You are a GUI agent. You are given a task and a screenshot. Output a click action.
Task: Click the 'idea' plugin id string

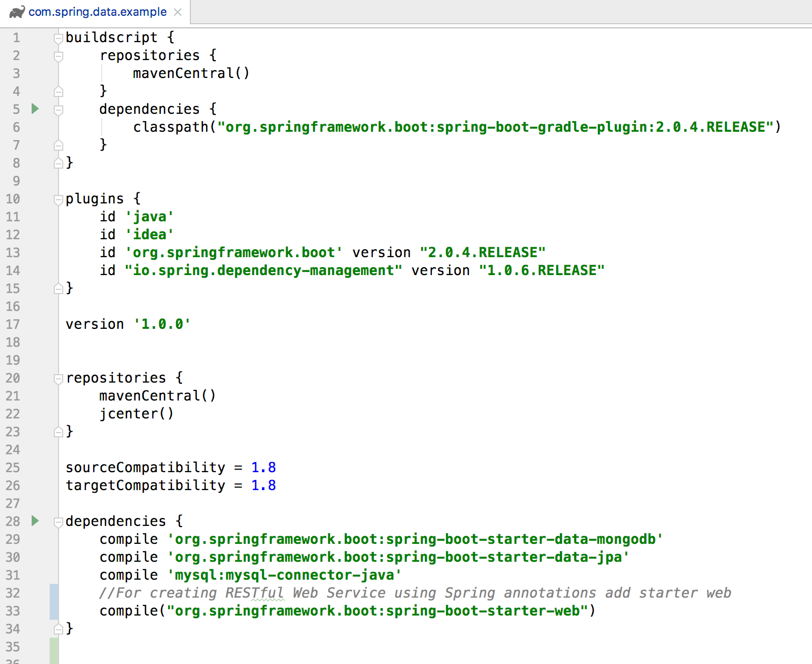[150, 235]
